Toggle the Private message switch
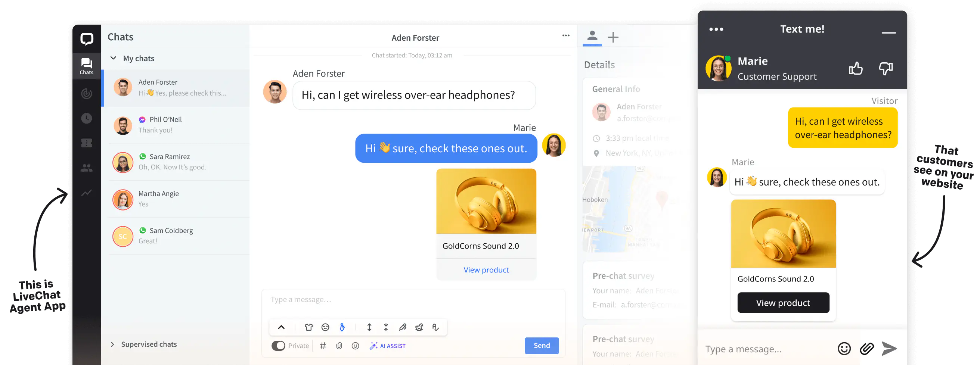Screen dimensions: 980x365 click(x=278, y=346)
